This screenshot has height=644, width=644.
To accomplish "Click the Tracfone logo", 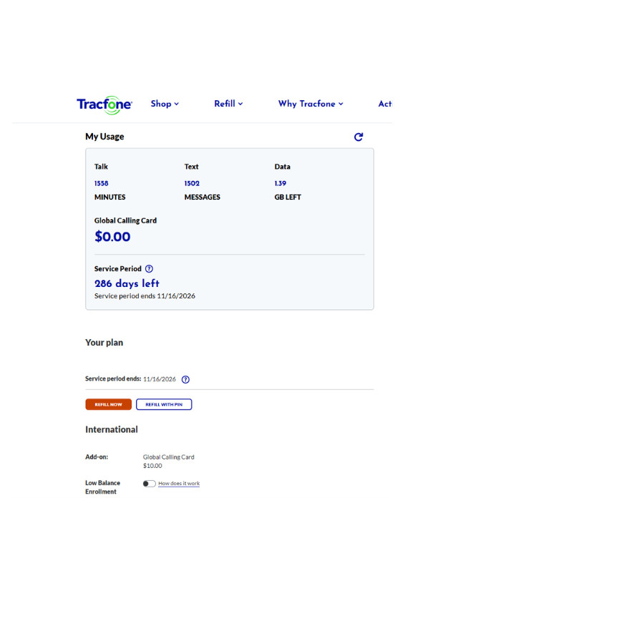I will pos(104,104).
